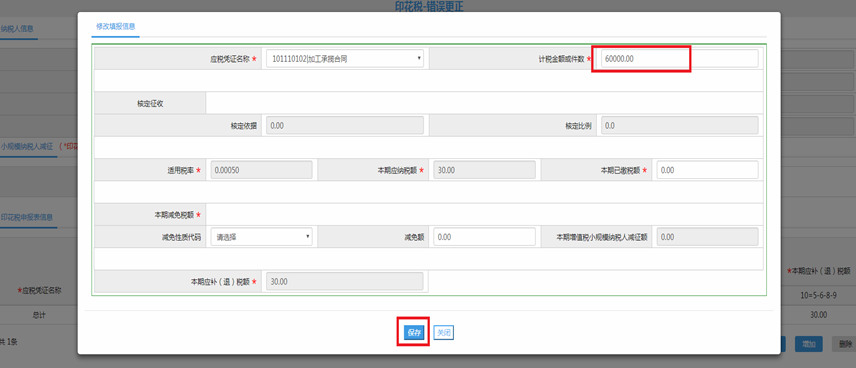Select the 修改填报信息 tab
Viewport: 856px width, 368px height.
(116, 26)
